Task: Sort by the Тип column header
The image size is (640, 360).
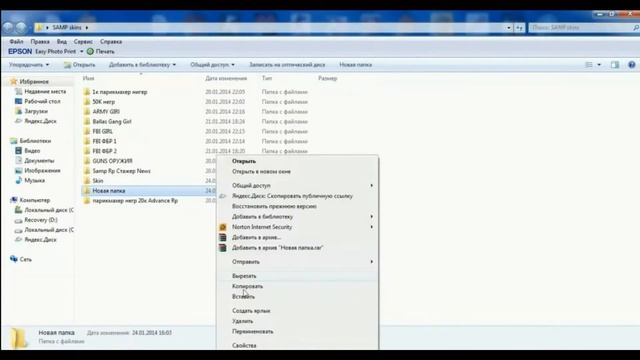Action: [x=267, y=78]
